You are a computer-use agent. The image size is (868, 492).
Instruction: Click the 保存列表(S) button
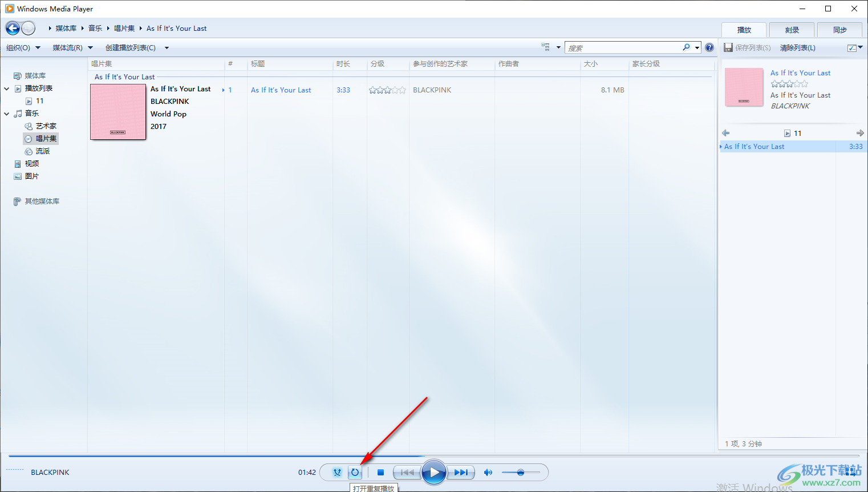747,48
